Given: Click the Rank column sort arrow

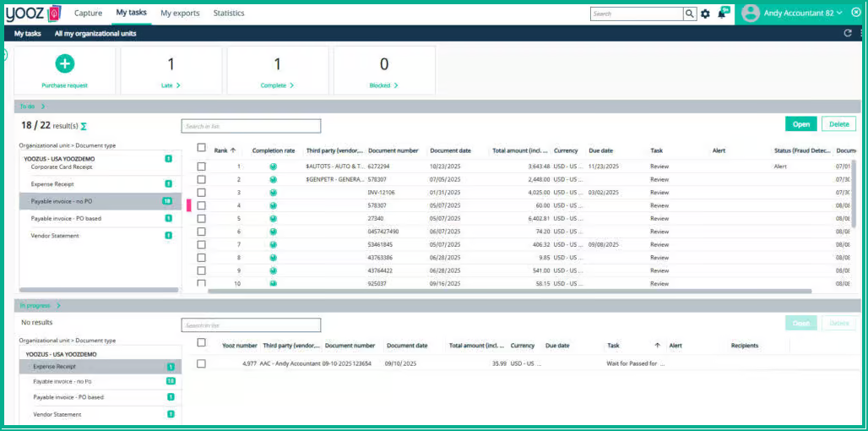Looking at the screenshot, I should (232, 150).
